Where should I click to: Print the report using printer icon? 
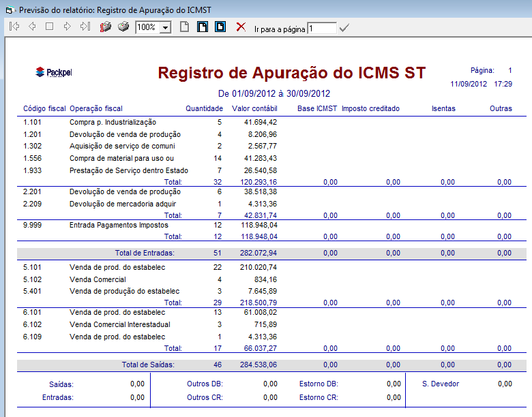pyautogui.click(x=123, y=27)
